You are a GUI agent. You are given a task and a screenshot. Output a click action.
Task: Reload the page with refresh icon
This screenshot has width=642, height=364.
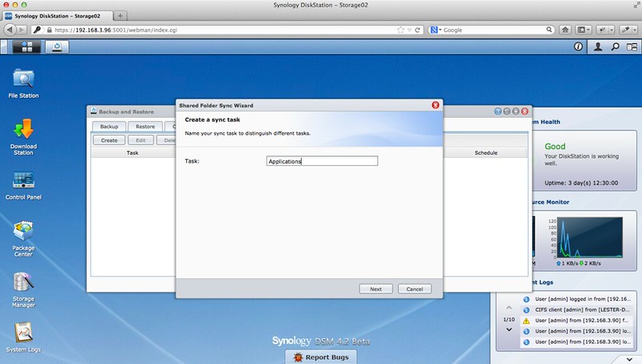[417, 30]
